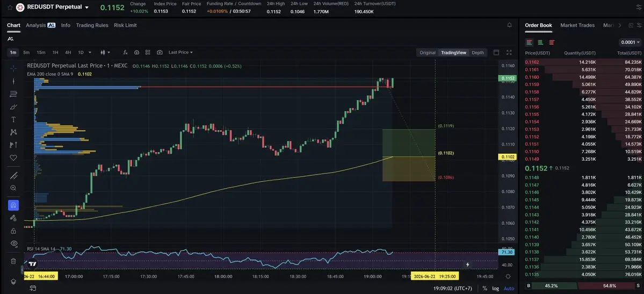644x294 pixels.
Task: Click the bid price 0.1137 row
Action: point(583,260)
